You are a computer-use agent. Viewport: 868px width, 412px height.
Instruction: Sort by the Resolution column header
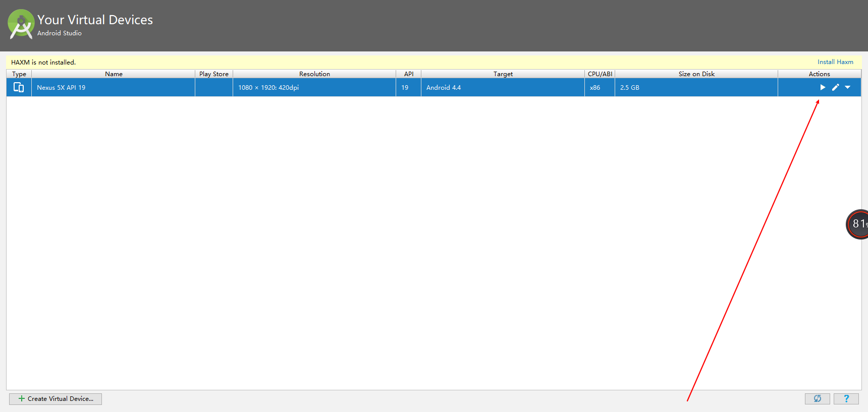pyautogui.click(x=314, y=74)
